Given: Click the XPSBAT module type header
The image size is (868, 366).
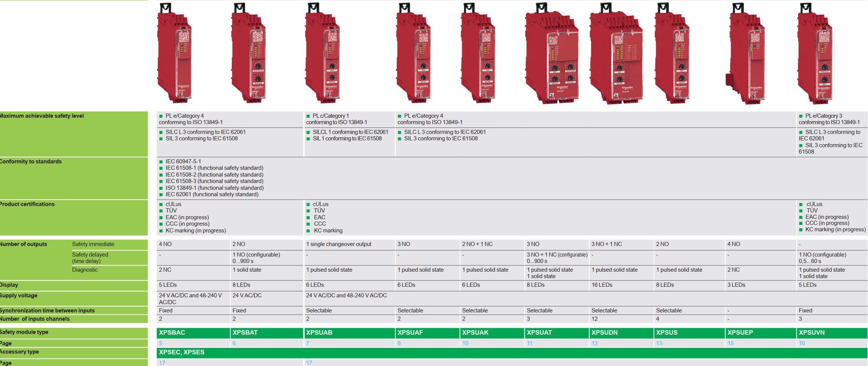Looking at the screenshot, I should [267, 333].
